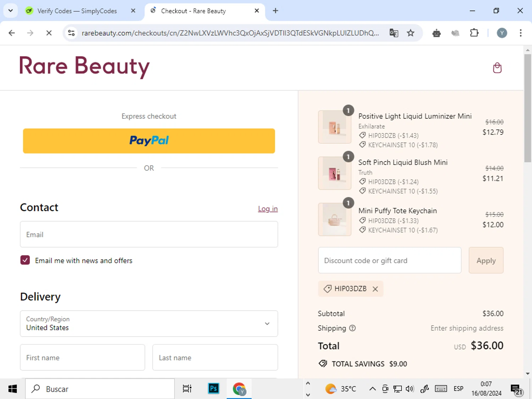
Task: Switch to the Verify Codes SimplyCodes tab
Action: [77, 11]
